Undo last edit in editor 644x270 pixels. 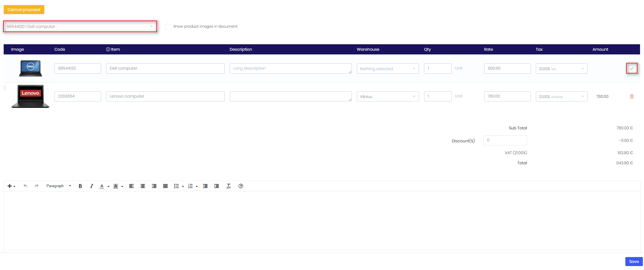[x=25, y=186]
